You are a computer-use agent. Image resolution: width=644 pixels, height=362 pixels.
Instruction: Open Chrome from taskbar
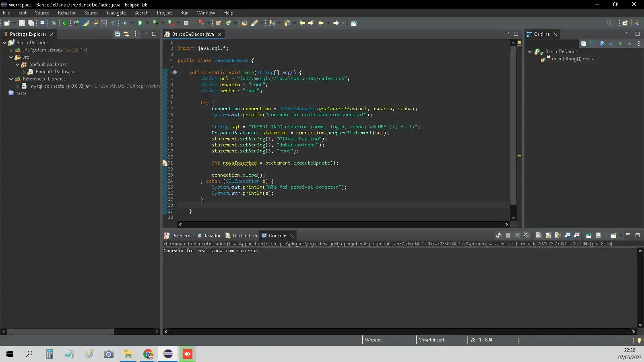(148, 354)
